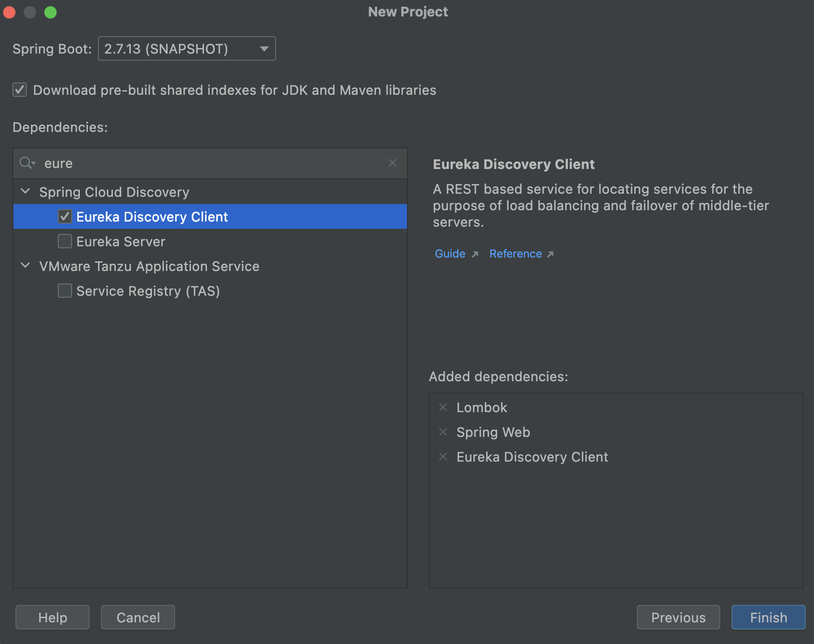Collapse the Spring Cloud Discovery group

pos(25,191)
